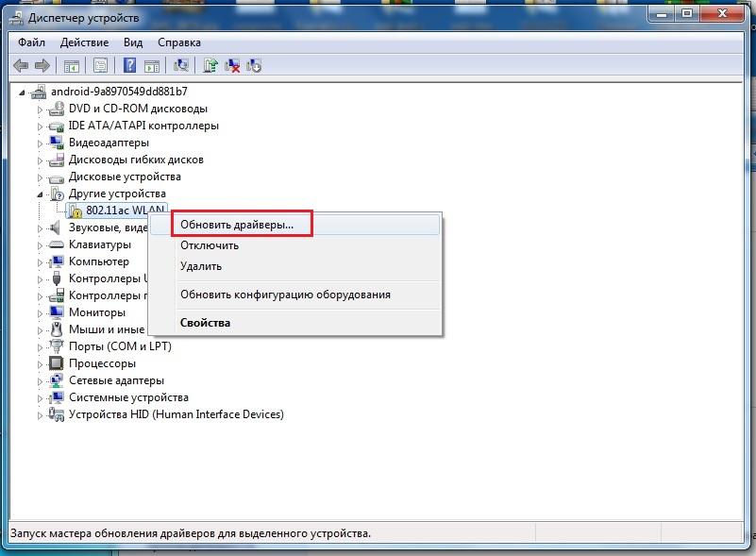Click the computer icon beside android-9a8970549dd881b7
Screen dimensions: 756x556
[x=39, y=92]
